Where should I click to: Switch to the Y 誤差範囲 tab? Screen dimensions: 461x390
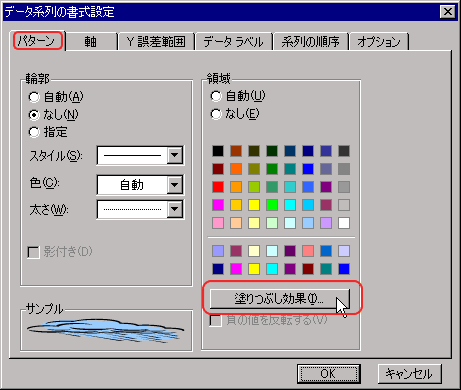[x=156, y=42]
